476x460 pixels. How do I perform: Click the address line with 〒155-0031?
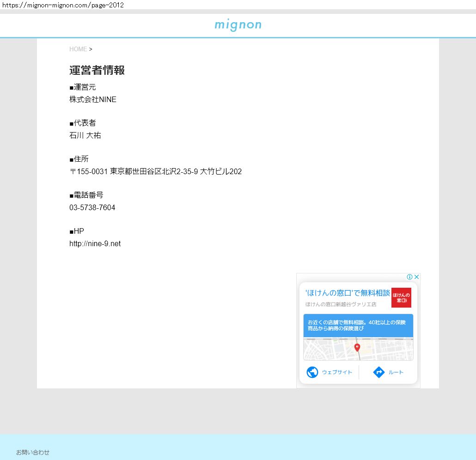[155, 172]
